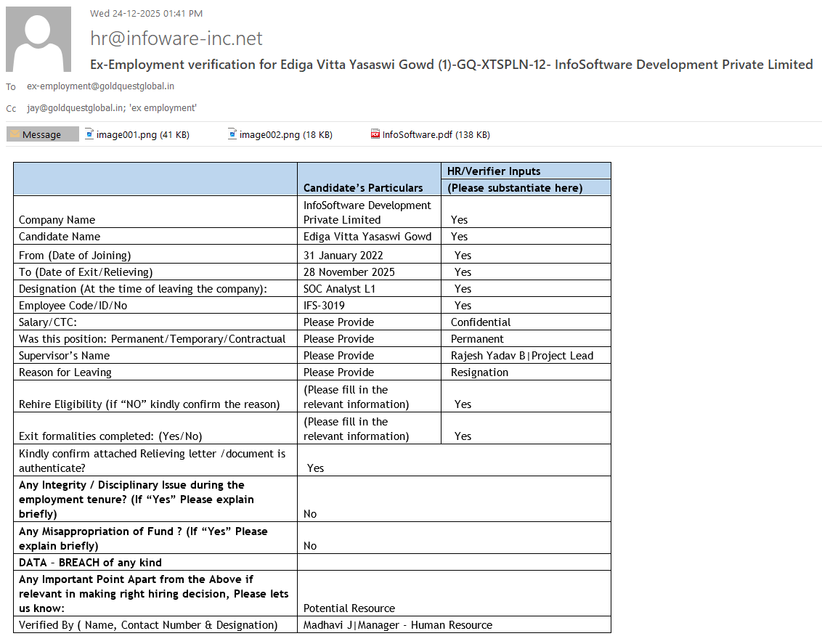Click the 'Candidate Name' row label
This screenshot has height=644, width=822.
[x=60, y=236]
